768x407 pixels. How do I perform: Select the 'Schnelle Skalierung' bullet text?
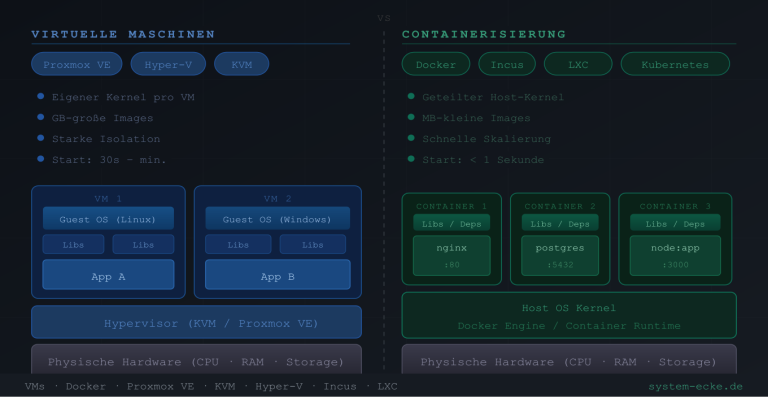pyautogui.click(x=486, y=139)
